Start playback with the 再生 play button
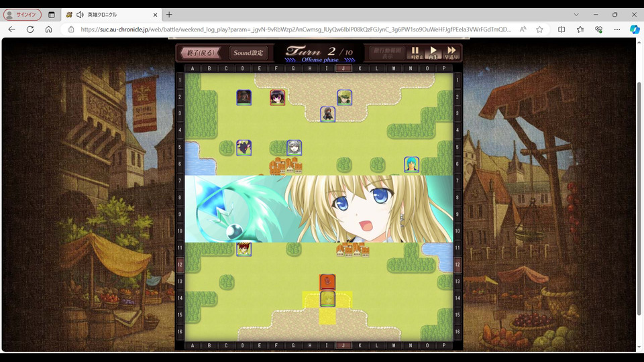The image size is (644, 362). pyautogui.click(x=433, y=52)
